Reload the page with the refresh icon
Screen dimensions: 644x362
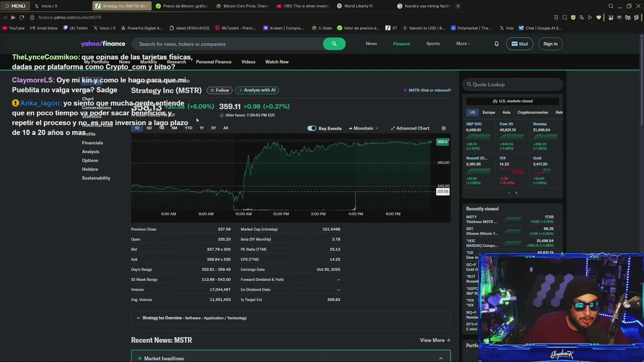tap(22, 17)
